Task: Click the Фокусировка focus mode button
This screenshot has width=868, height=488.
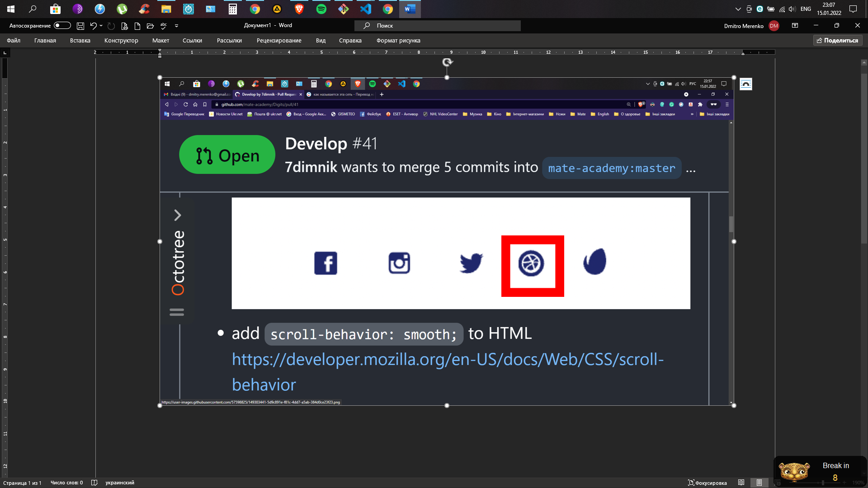Action: 707,483
